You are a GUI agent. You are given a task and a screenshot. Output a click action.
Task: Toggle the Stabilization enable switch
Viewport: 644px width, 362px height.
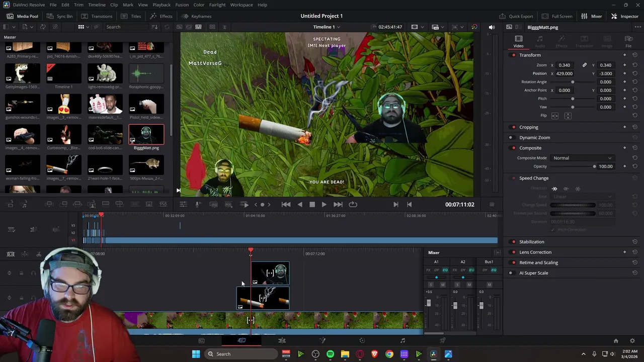point(513,242)
